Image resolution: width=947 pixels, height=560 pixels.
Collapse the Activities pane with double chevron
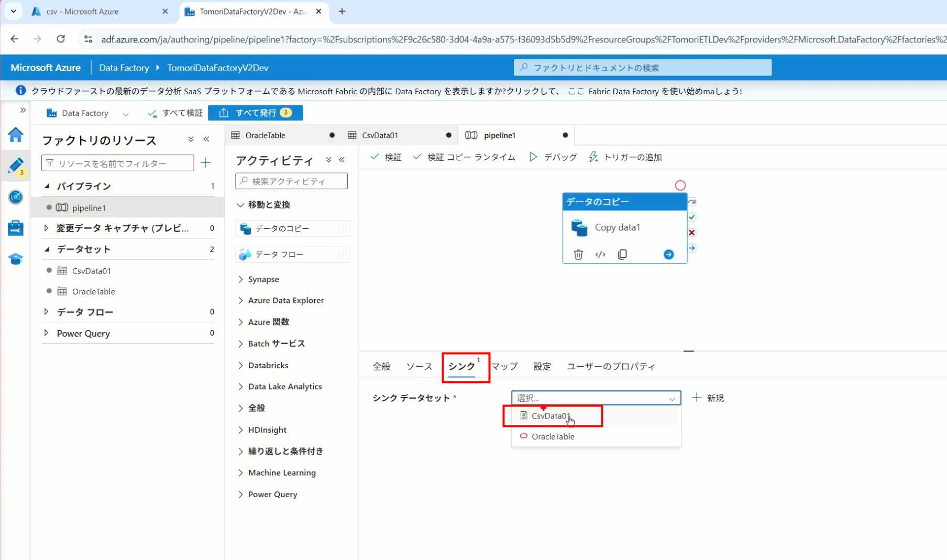(342, 160)
